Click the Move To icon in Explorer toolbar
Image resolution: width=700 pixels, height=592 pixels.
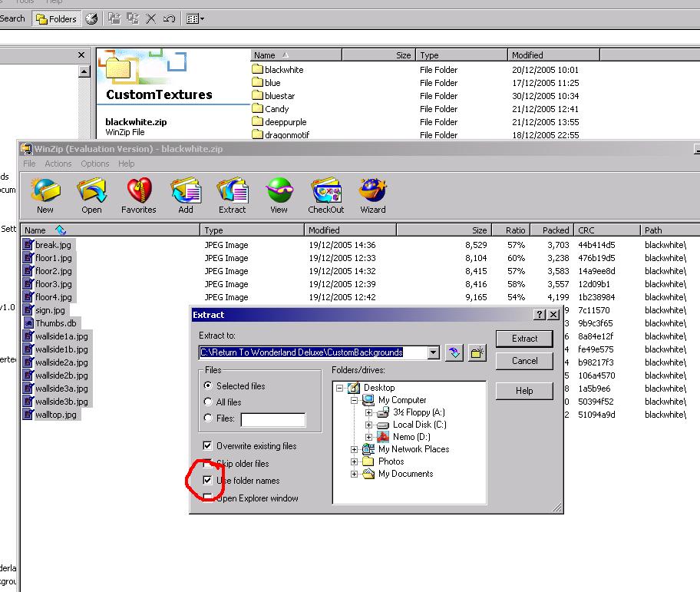click(x=114, y=18)
